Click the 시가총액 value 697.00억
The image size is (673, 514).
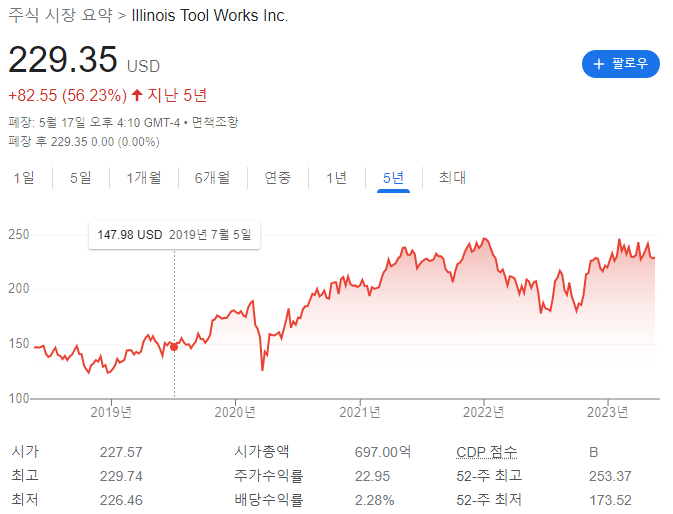[383, 452]
